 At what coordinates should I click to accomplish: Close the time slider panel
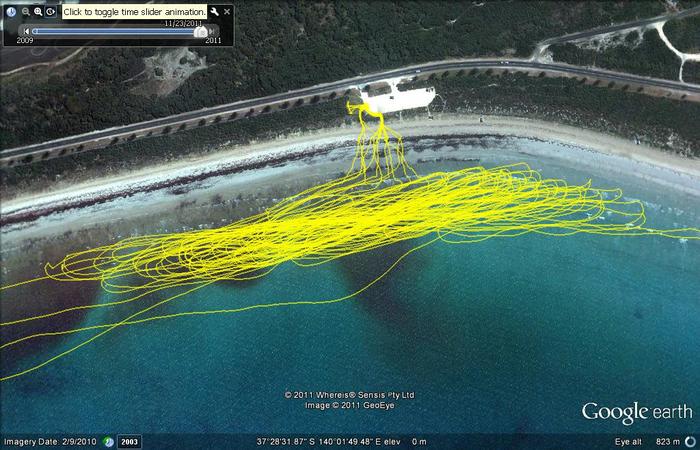click(x=227, y=11)
